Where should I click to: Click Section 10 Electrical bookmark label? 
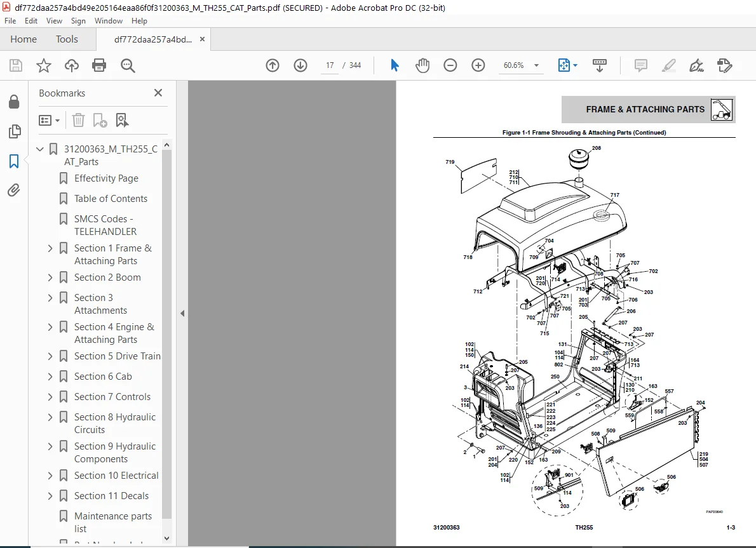(116, 476)
